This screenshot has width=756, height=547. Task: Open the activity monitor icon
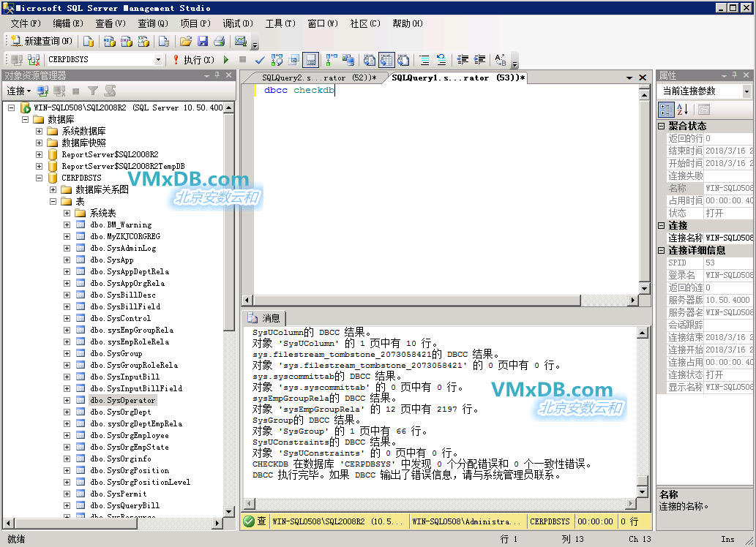point(241,42)
